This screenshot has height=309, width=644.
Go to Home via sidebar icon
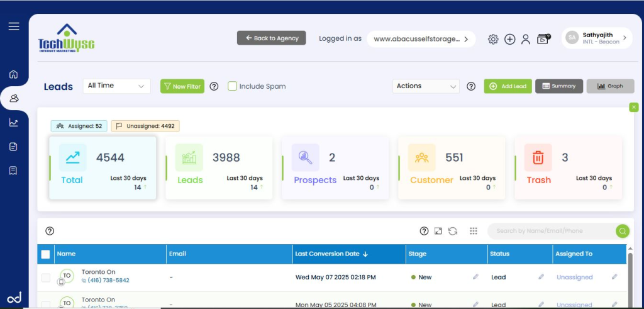[14, 74]
